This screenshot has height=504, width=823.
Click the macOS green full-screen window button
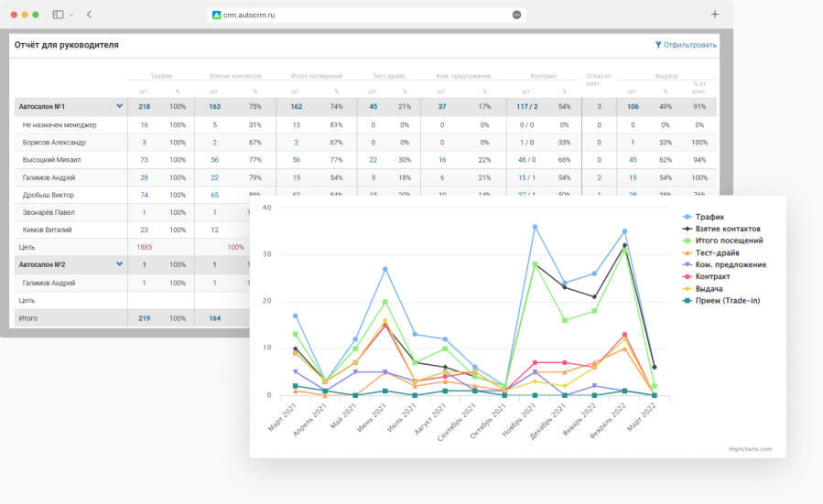(x=36, y=15)
